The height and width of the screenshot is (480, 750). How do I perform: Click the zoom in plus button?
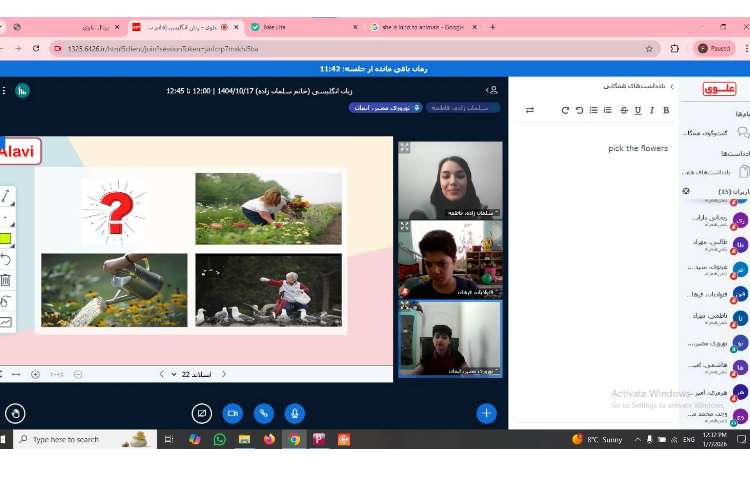[x=35, y=374]
